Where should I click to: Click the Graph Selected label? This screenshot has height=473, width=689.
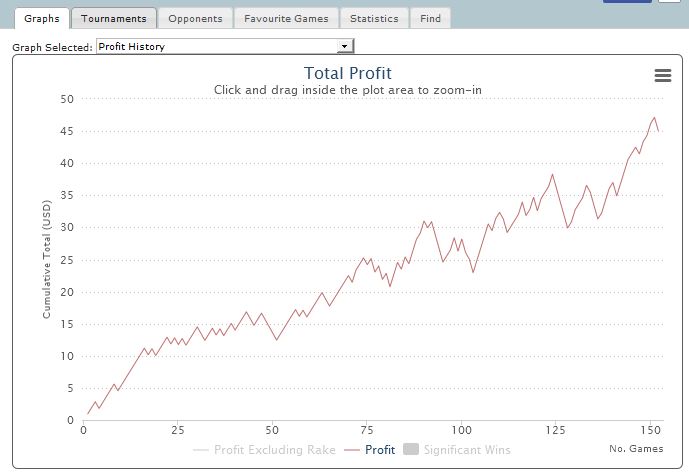coord(52,47)
